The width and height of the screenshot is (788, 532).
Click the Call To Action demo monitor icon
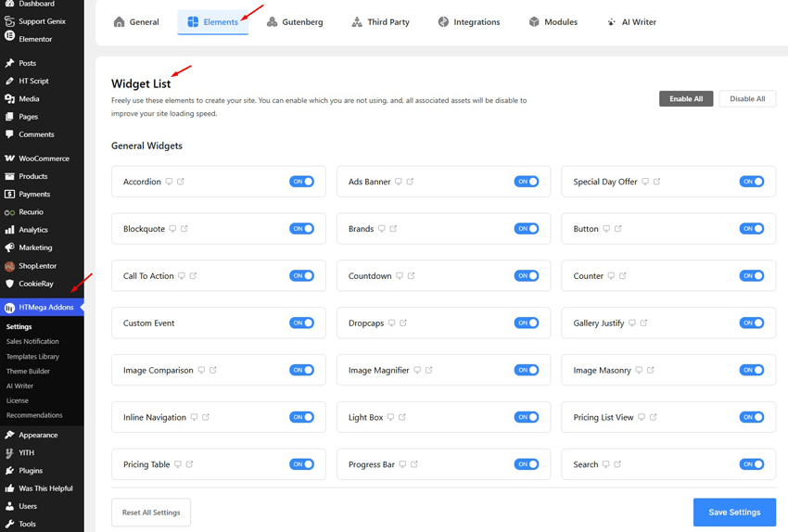coord(182,276)
